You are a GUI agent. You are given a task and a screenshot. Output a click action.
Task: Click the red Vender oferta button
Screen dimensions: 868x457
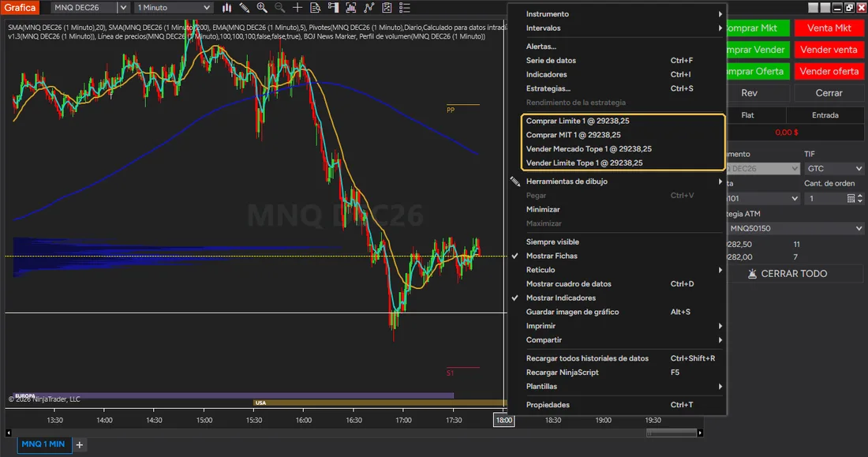tap(829, 72)
